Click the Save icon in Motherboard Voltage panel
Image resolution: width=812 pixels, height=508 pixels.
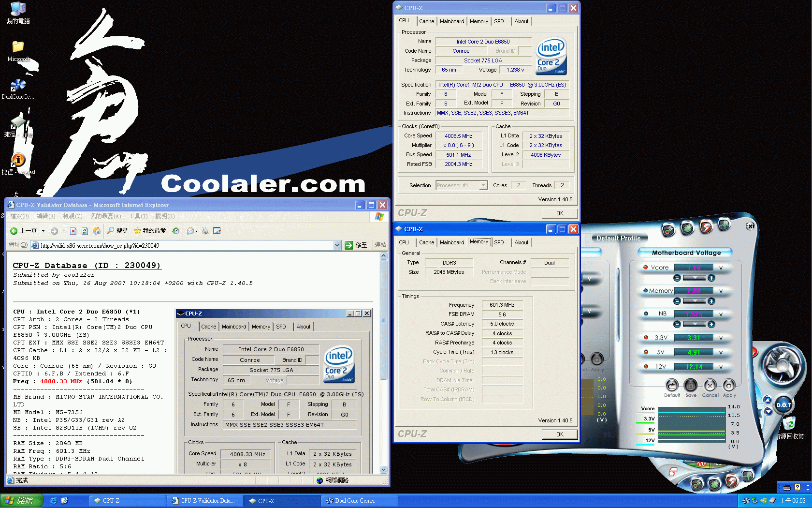691,386
